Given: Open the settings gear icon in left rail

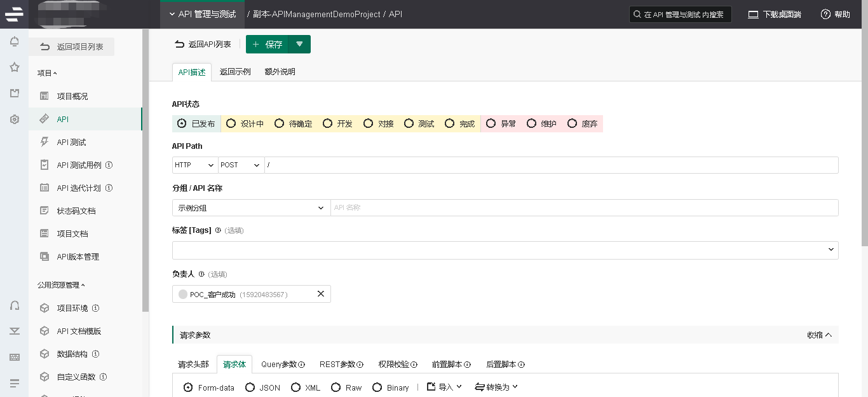Looking at the screenshot, I should (x=14, y=119).
